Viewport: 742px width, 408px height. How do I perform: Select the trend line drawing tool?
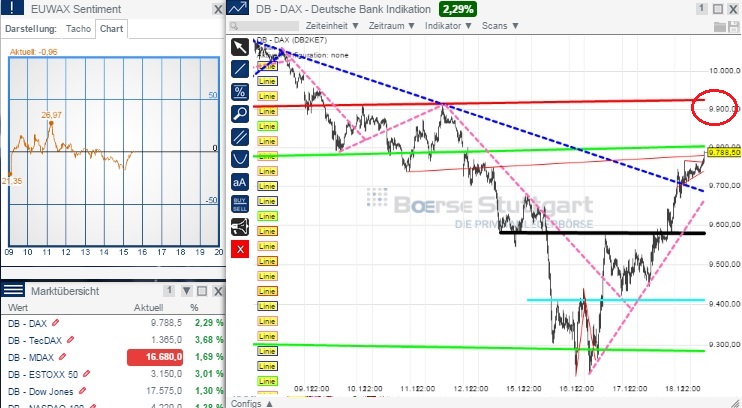click(240, 69)
